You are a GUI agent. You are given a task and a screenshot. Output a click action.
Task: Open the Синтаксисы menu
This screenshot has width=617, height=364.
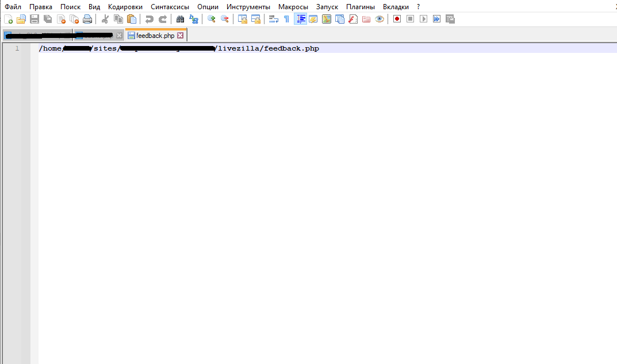pyautogui.click(x=170, y=7)
